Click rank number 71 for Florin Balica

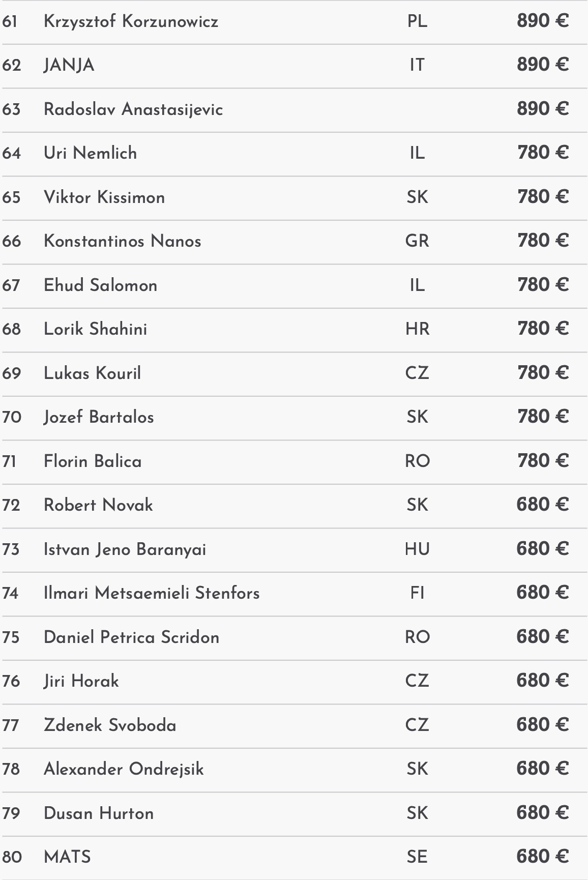[x=9, y=461]
